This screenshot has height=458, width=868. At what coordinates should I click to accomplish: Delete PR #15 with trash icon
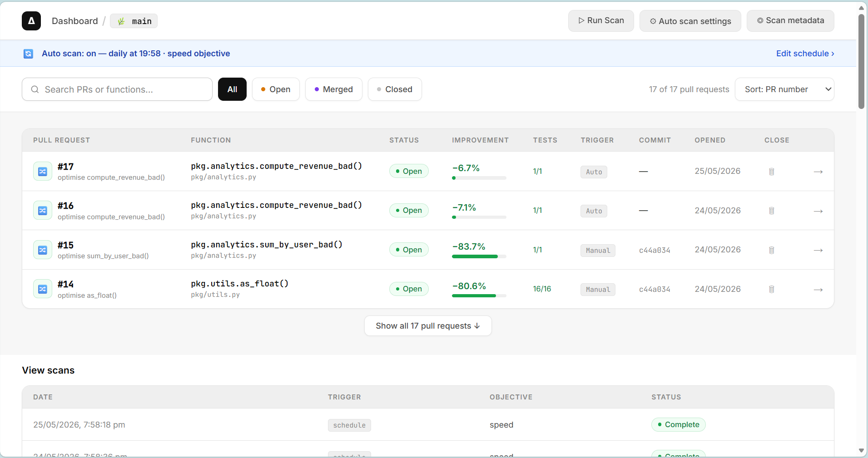[x=771, y=250]
